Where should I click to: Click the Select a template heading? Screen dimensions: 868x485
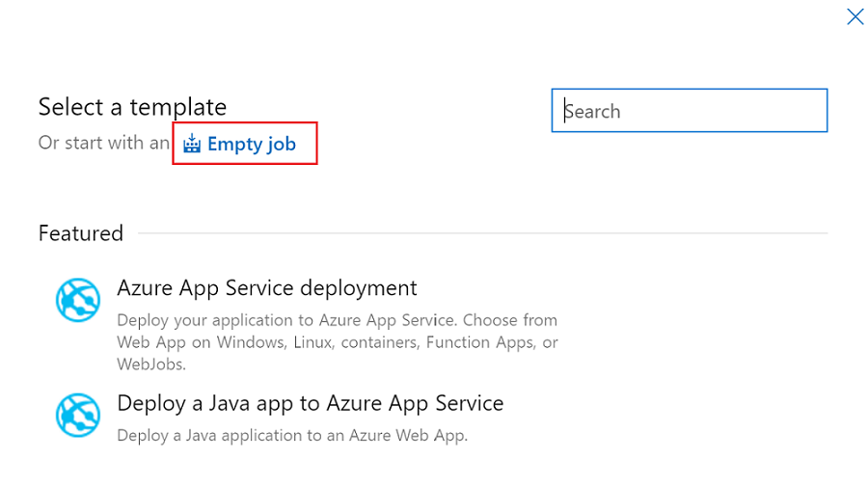[132, 106]
